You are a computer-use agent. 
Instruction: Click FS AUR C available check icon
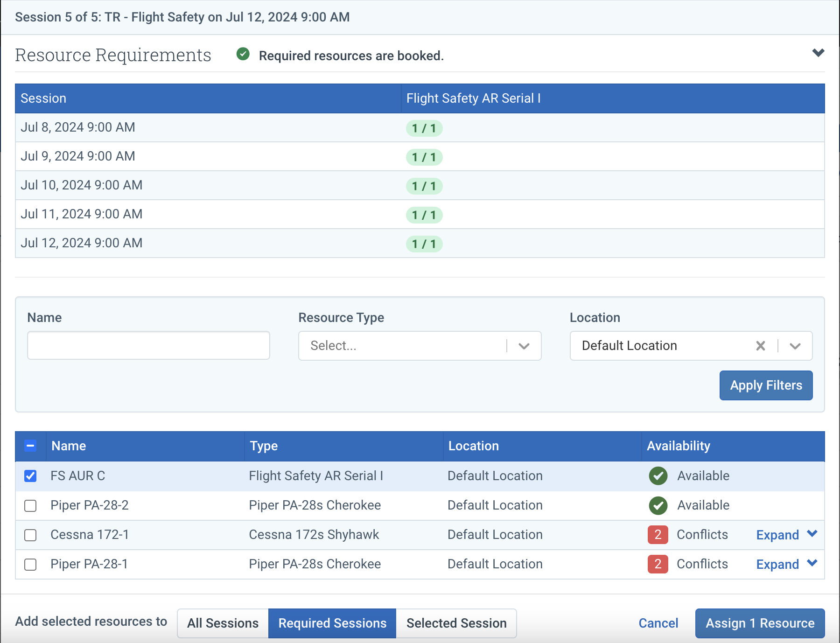pos(658,476)
